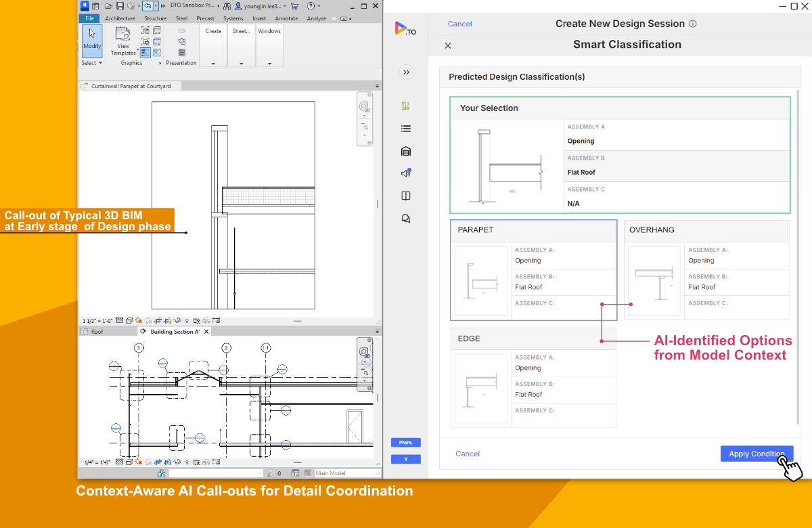The height and width of the screenshot is (528, 812).
Task: Click Cancel link at bottom of panel
Action: click(x=468, y=454)
